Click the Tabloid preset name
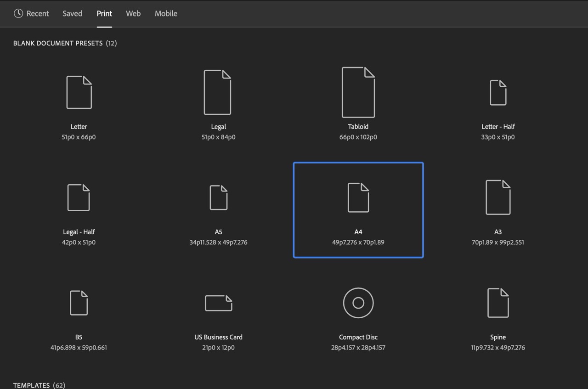This screenshot has height=389, width=588. [x=358, y=126]
